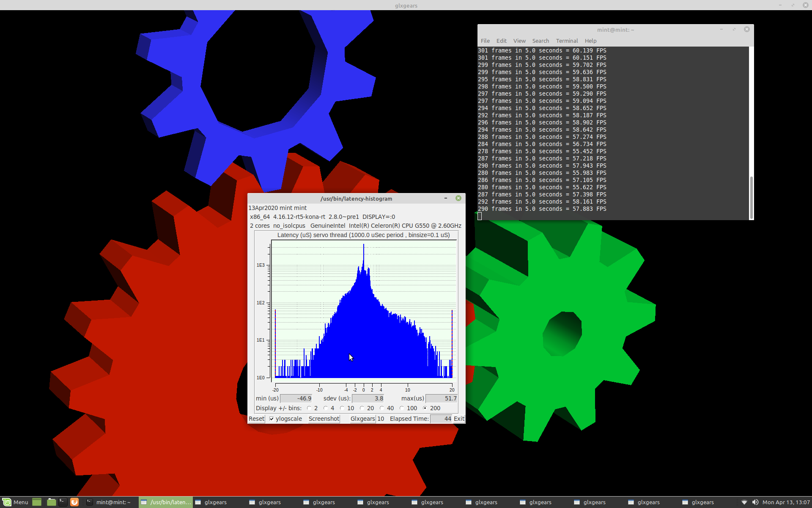This screenshot has width=812, height=508.
Task: Open the panel clock showing Mon Apr 13
Action: [x=786, y=502]
